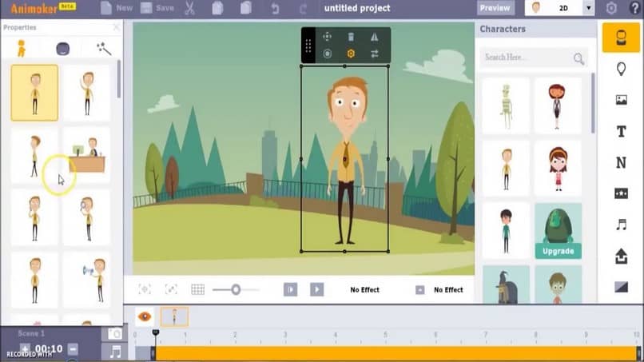Click the Characters list scrollbar

point(592,103)
